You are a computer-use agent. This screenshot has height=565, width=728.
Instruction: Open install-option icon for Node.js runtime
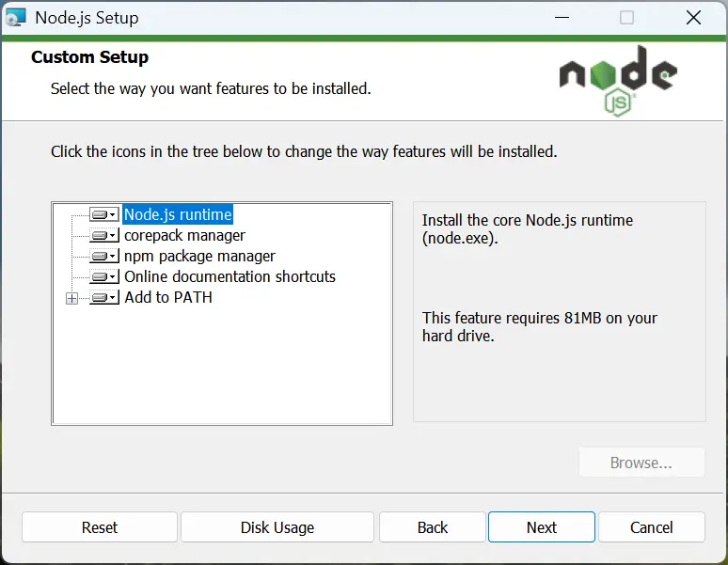[104, 214]
